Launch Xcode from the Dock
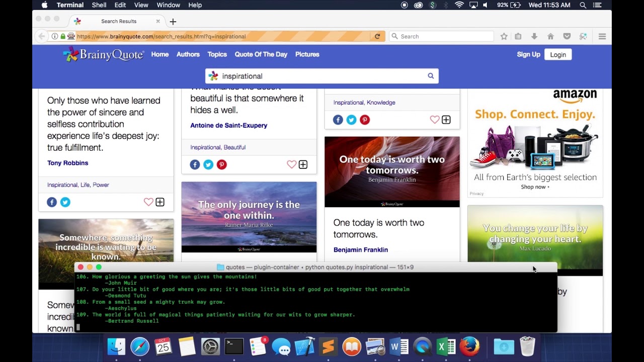Screen dimensions: 644x362 304,346
